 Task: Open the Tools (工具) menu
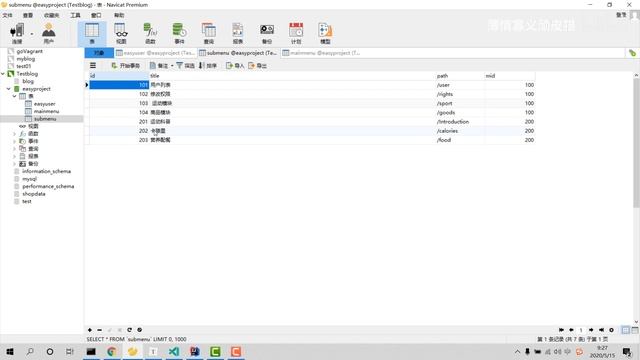pyautogui.click(x=75, y=15)
